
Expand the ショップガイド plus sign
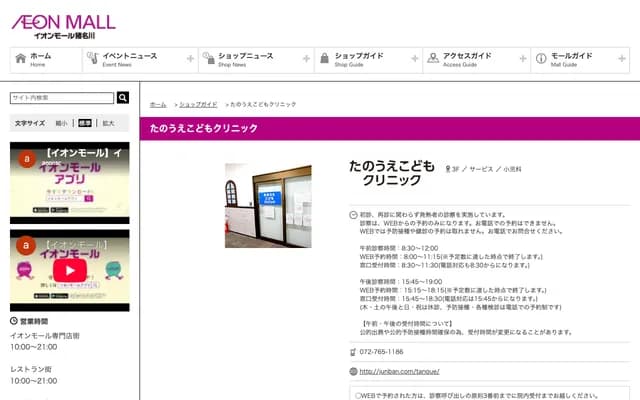pos(415,59)
